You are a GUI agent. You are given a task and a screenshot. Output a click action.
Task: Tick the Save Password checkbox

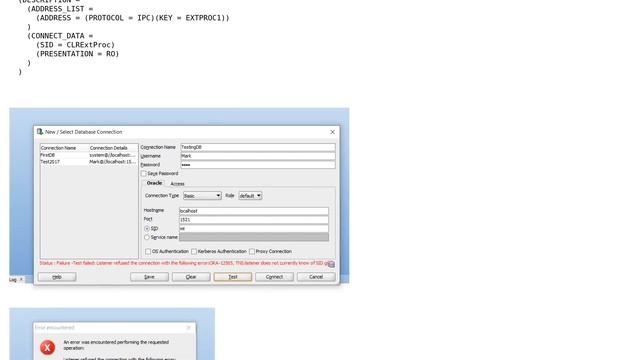[x=144, y=173]
